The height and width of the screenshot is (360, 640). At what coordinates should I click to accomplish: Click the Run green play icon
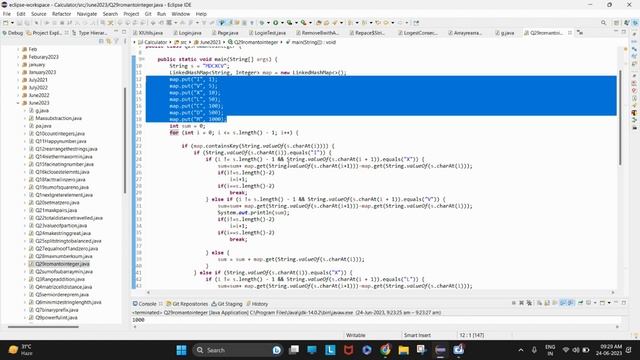276,23
